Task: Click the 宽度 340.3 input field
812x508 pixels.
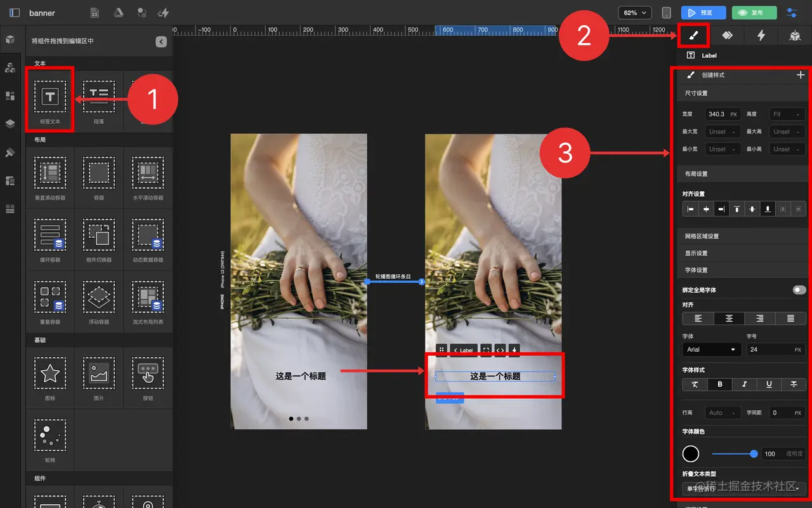Action: coord(723,114)
